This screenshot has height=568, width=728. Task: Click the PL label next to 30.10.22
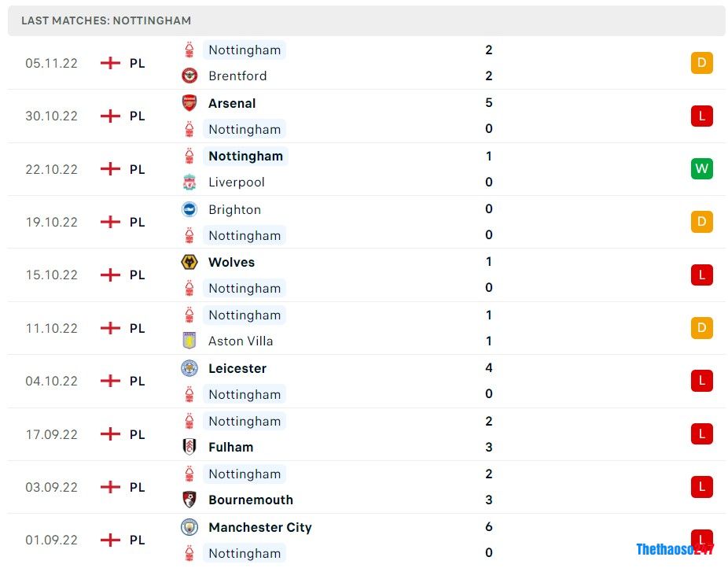click(137, 116)
